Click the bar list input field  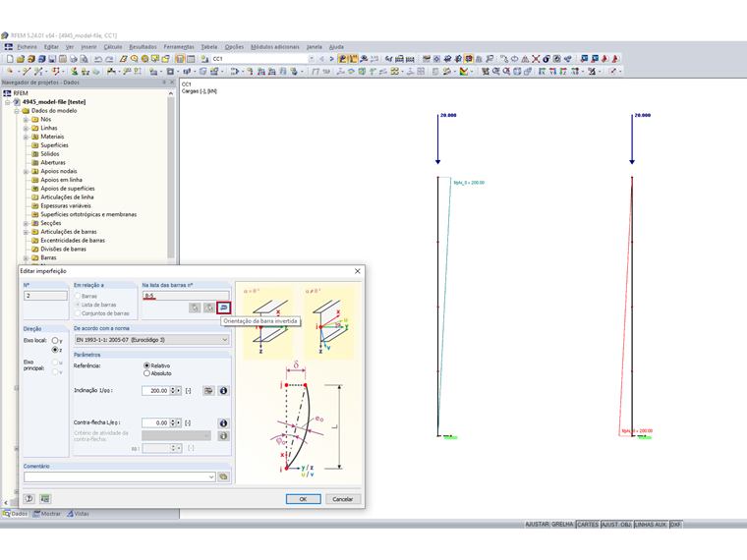pyautogui.click(x=186, y=296)
